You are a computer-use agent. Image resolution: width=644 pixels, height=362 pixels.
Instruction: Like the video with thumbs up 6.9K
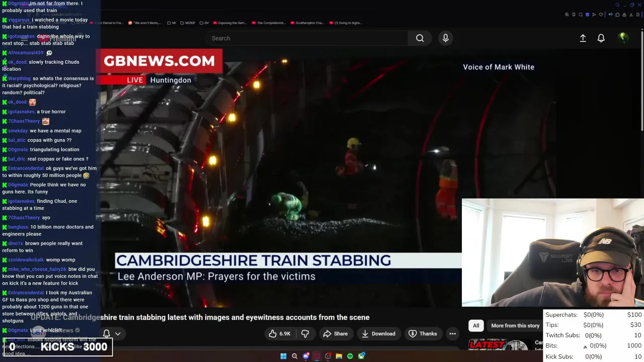coord(280,333)
